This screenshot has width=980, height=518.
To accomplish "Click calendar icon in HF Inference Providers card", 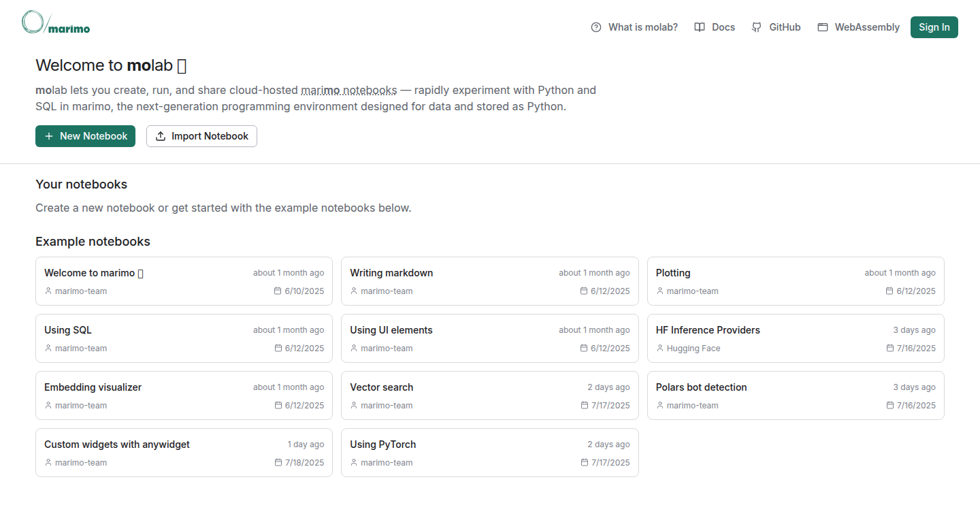I will (890, 349).
